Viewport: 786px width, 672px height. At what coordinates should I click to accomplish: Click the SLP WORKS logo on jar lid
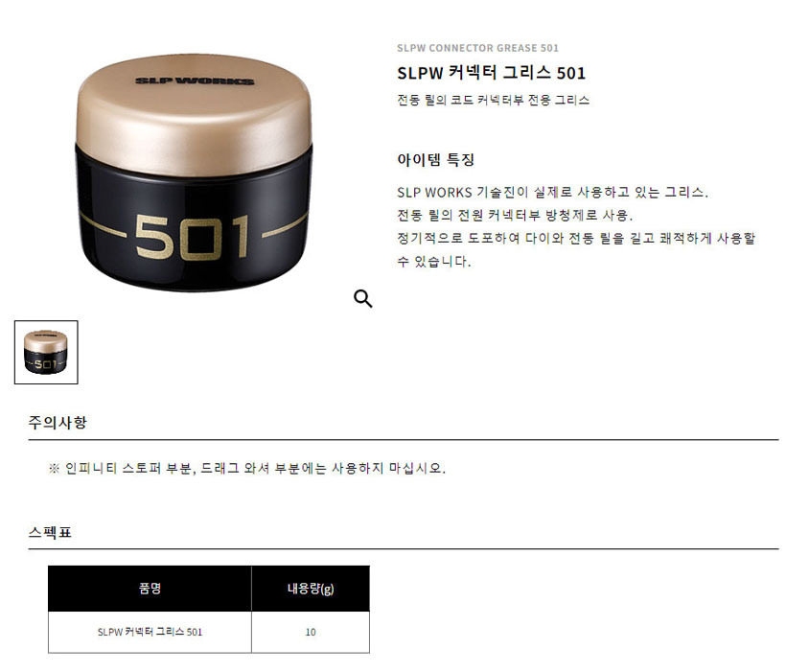(195, 81)
